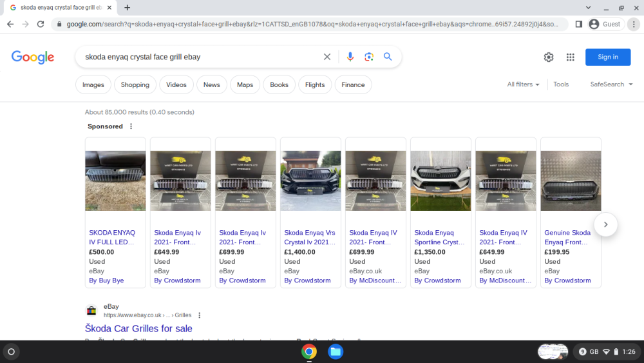644x363 pixels.
Task: Switch to Shopping results
Action: (135, 84)
